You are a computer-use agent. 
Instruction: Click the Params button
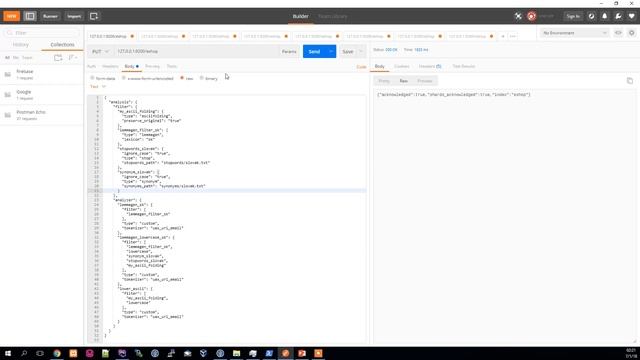[x=289, y=51]
